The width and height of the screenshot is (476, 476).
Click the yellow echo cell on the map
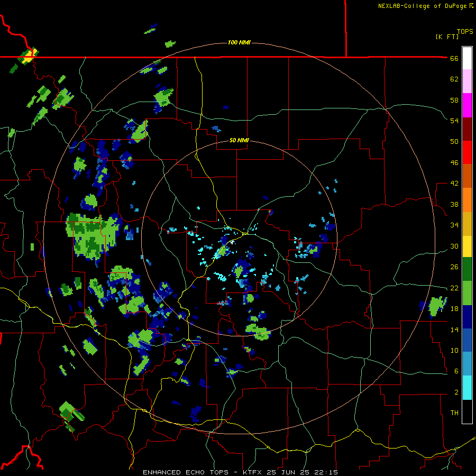coord(29,56)
